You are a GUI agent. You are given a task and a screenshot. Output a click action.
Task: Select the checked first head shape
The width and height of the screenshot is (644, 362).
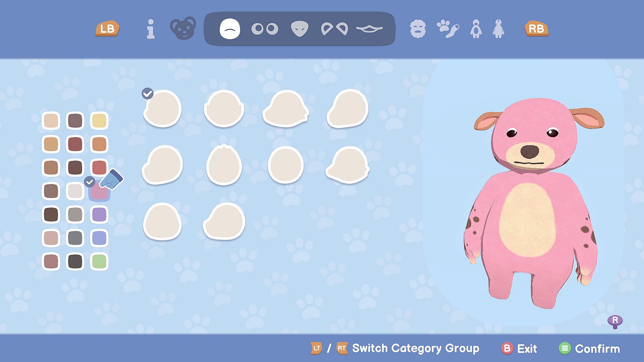162,108
